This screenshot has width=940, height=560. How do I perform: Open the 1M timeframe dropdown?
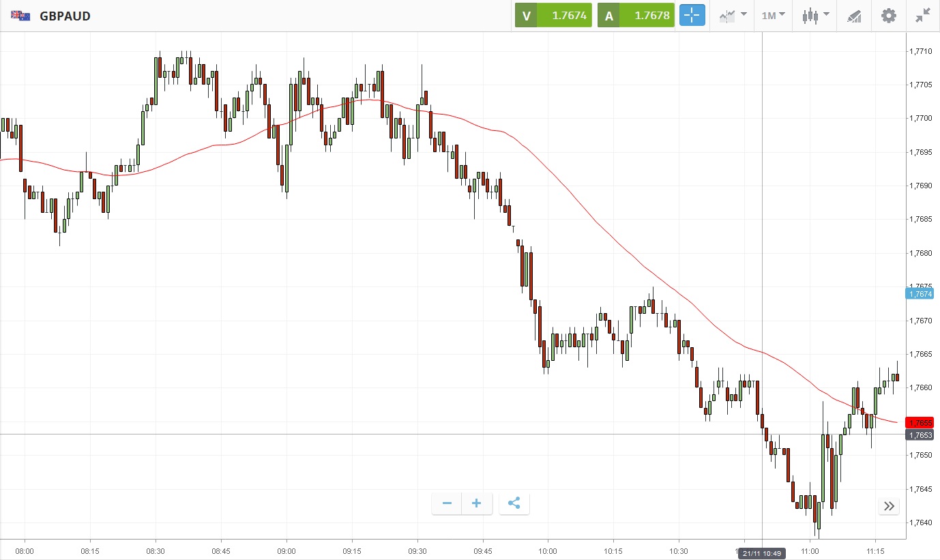pyautogui.click(x=773, y=15)
